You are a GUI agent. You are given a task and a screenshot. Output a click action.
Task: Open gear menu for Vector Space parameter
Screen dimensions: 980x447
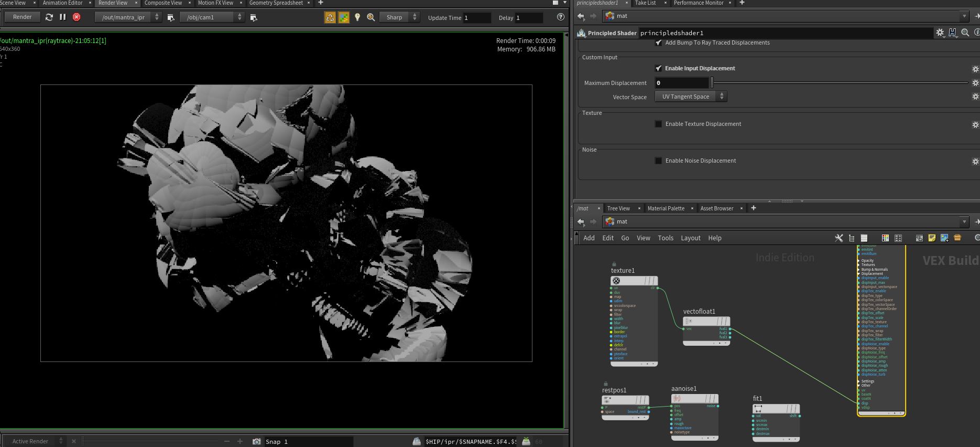[x=975, y=97]
